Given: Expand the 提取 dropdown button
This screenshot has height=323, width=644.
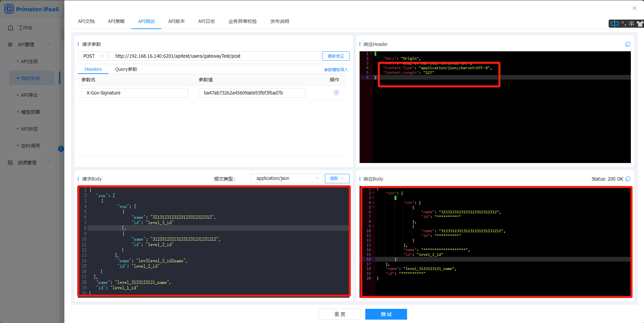Looking at the screenshot, I should coord(337,178).
